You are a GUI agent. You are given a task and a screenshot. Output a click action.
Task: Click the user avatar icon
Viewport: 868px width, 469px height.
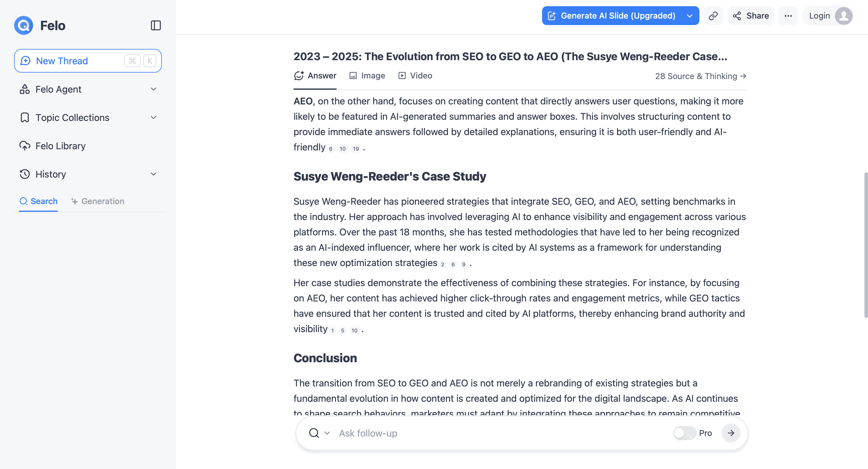(x=843, y=16)
